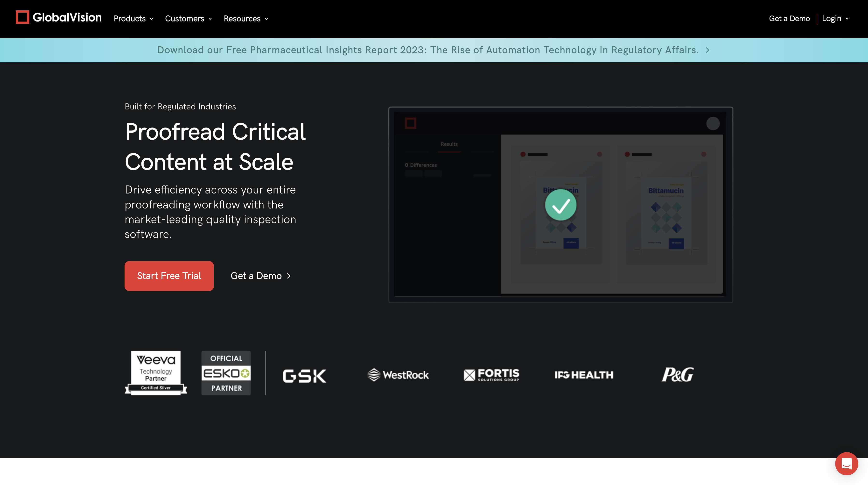Follow the Get a Demo hero link

[260, 276]
